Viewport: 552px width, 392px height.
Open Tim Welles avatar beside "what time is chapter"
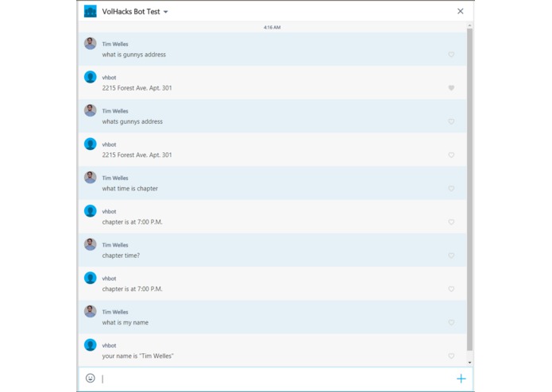[x=90, y=177]
